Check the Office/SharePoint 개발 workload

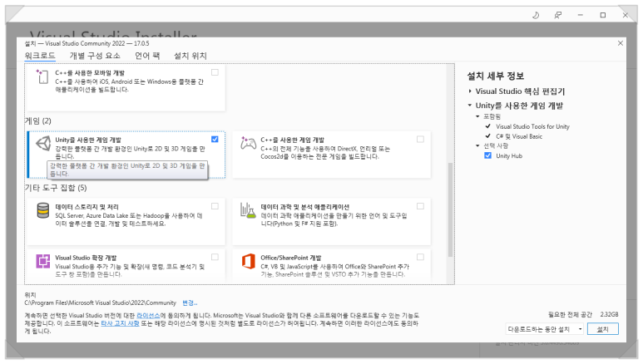pos(420,257)
